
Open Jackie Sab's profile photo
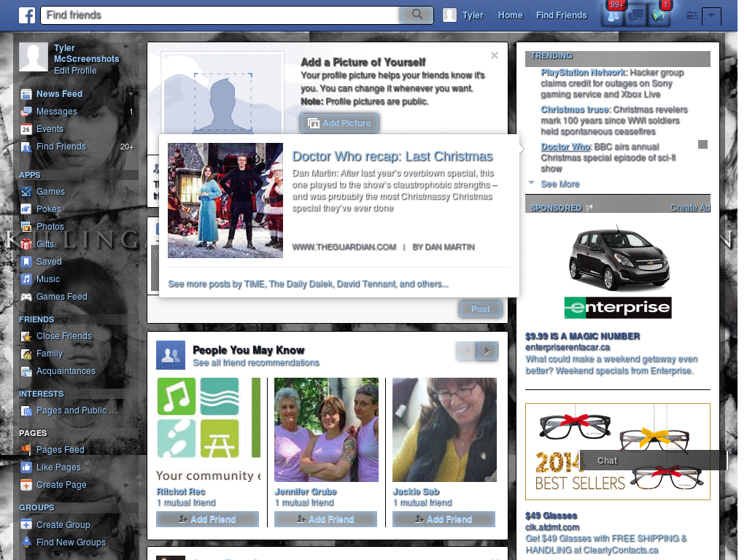click(444, 430)
